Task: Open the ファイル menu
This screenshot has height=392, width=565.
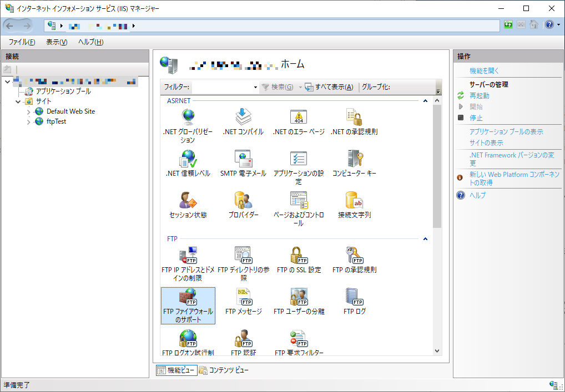Action: (x=22, y=42)
